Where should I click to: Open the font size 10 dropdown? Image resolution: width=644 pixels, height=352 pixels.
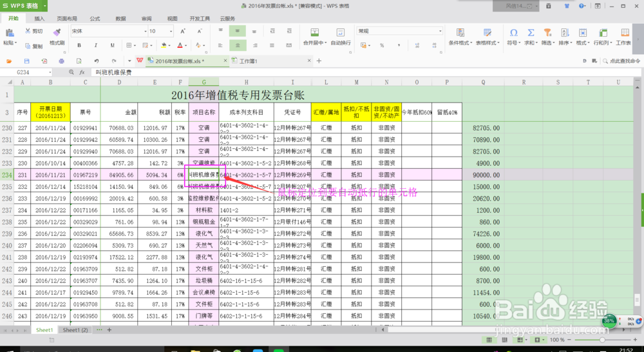point(171,31)
